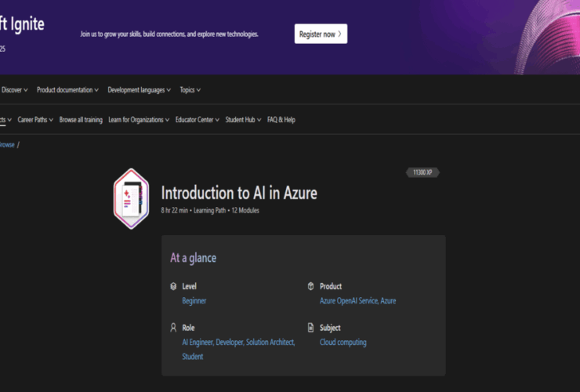Open the Cloud computing subject link
Screen dimensions: 580x392
coord(343,343)
